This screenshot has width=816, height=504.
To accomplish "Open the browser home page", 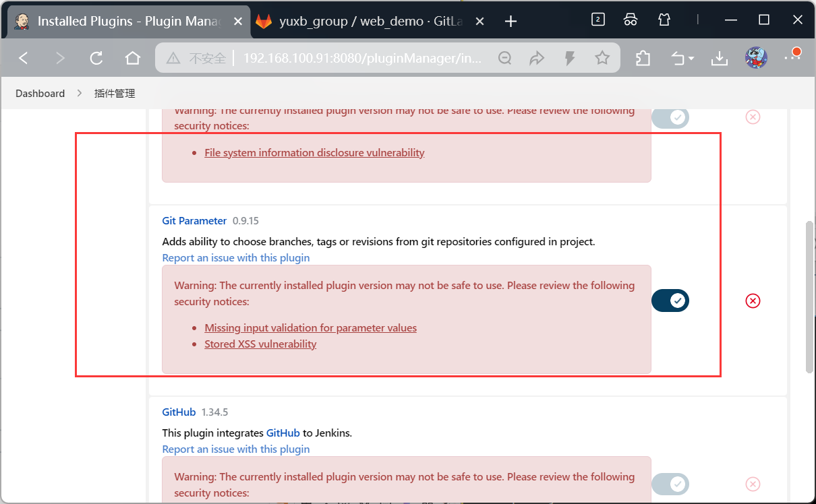I will point(133,59).
